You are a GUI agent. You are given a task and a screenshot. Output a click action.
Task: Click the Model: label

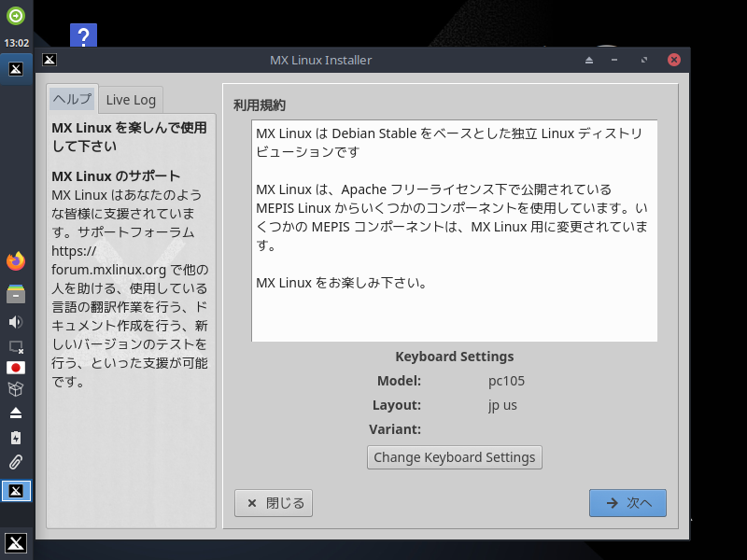400,381
